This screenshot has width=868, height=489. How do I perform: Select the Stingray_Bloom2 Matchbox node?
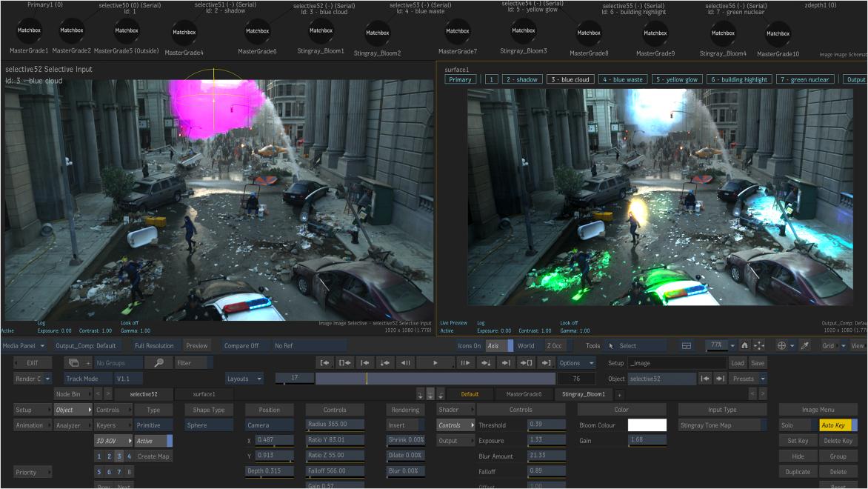(378, 33)
